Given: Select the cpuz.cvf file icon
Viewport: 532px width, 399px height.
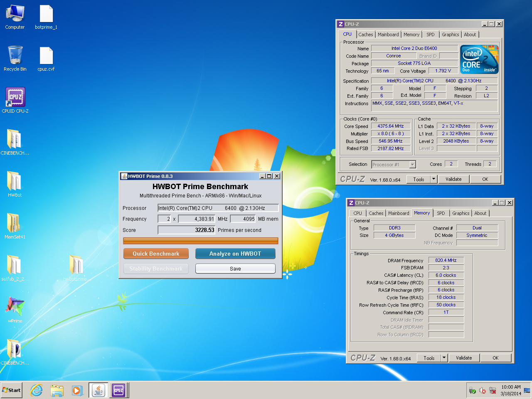Looking at the screenshot, I should pyautogui.click(x=46, y=59).
